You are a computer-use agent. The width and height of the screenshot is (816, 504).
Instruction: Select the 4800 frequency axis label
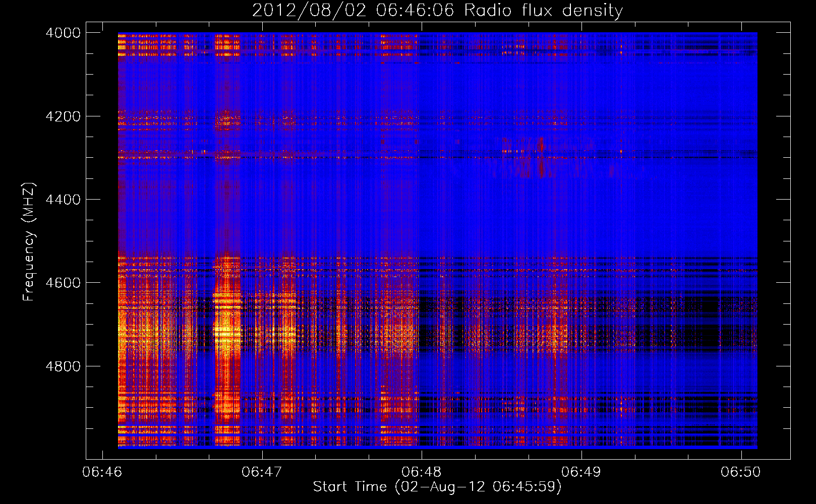(63, 366)
